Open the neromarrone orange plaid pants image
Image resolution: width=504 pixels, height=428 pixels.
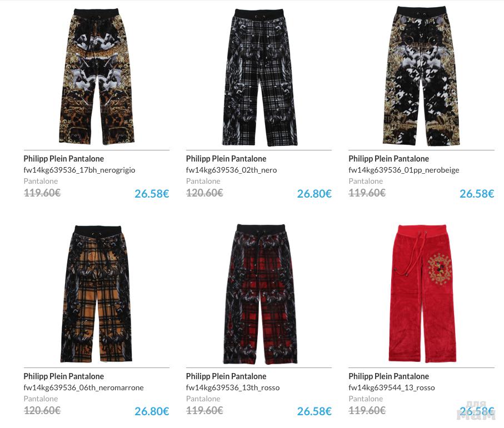(x=97, y=294)
